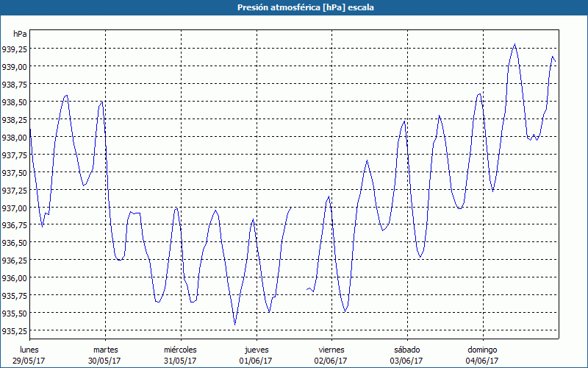Select the "miércoles" day label

180,350
